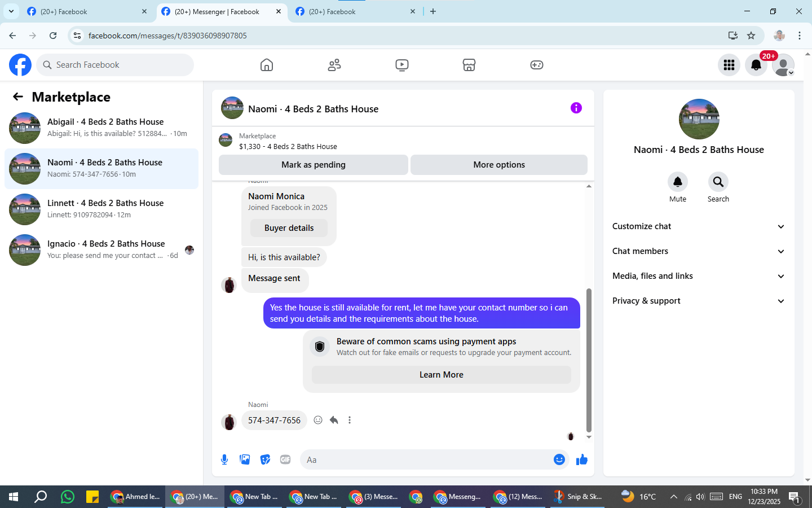Open a new browser tab
This screenshot has height=508, width=812.
pyautogui.click(x=433, y=11)
